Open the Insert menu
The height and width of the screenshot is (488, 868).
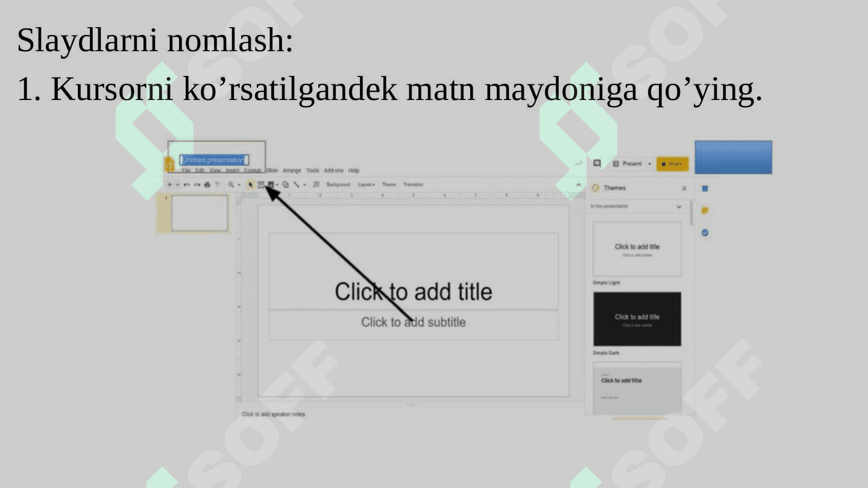tap(233, 170)
